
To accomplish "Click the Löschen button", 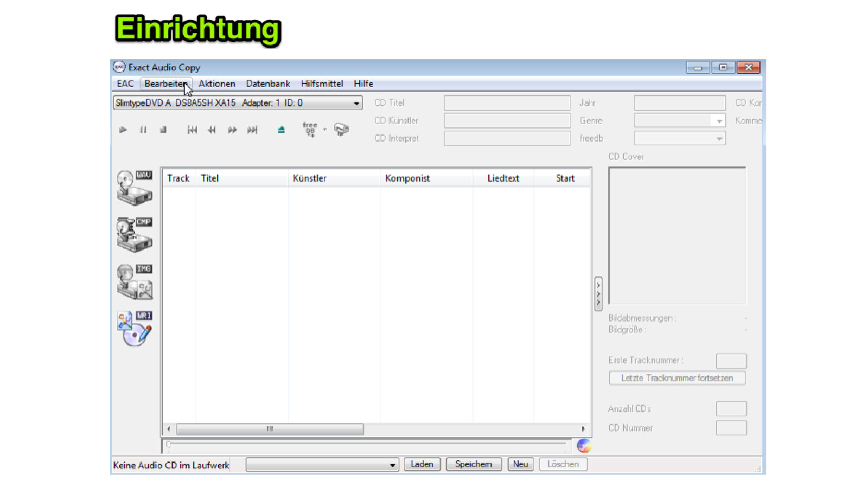I will tap(563, 464).
